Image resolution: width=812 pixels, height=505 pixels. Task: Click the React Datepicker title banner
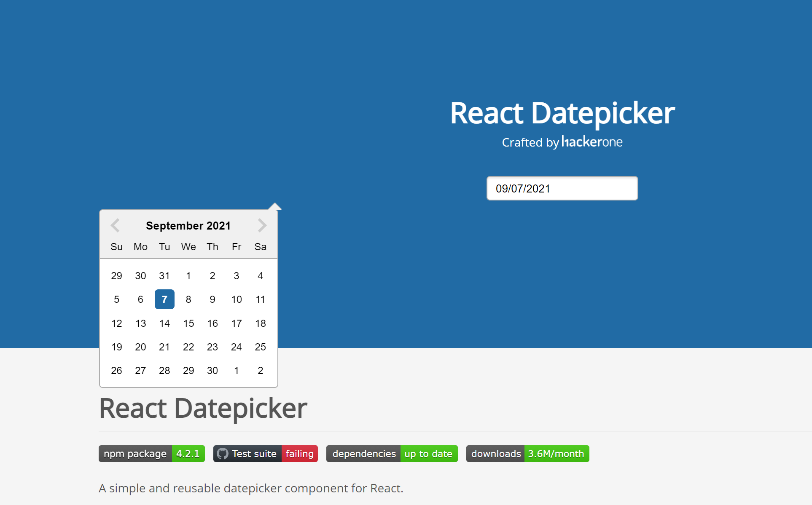pos(562,112)
